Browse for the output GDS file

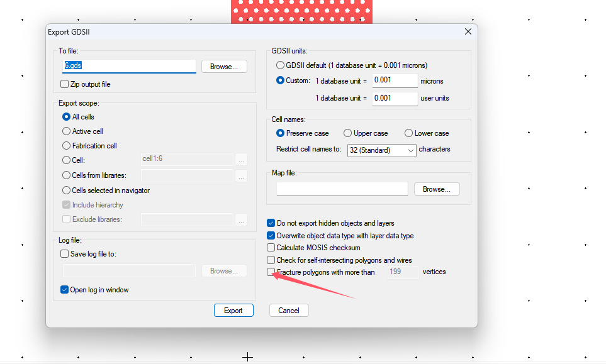pos(224,67)
